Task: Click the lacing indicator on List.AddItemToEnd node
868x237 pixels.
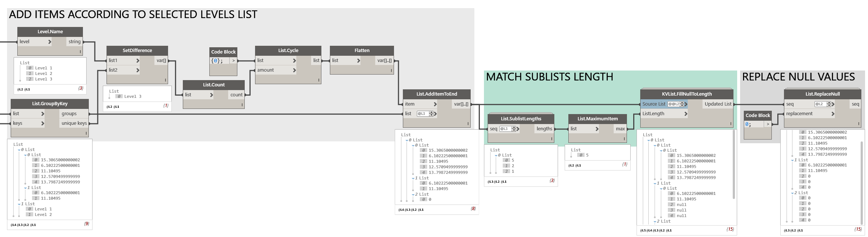Action: (x=468, y=124)
